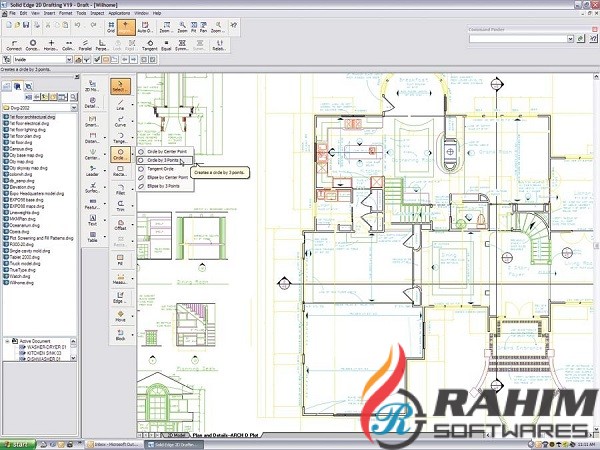600x450 pixels.
Task: Click the Save icon in main toolbar
Action: pyautogui.click(x=26, y=25)
